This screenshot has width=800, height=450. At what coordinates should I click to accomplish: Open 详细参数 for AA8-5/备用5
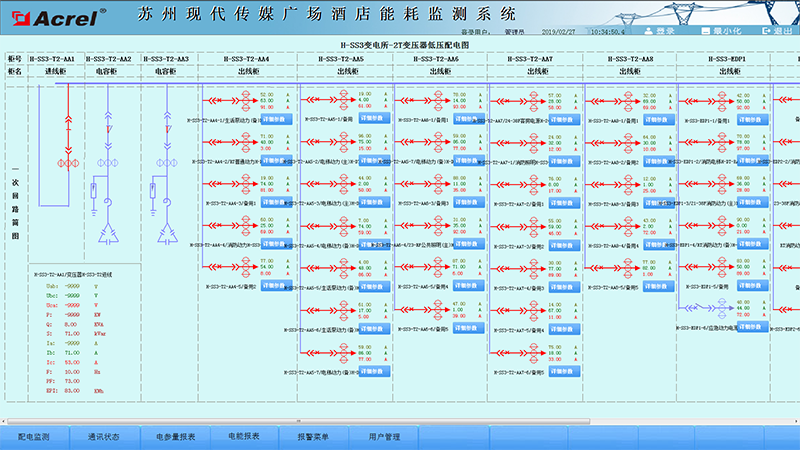(x=659, y=286)
